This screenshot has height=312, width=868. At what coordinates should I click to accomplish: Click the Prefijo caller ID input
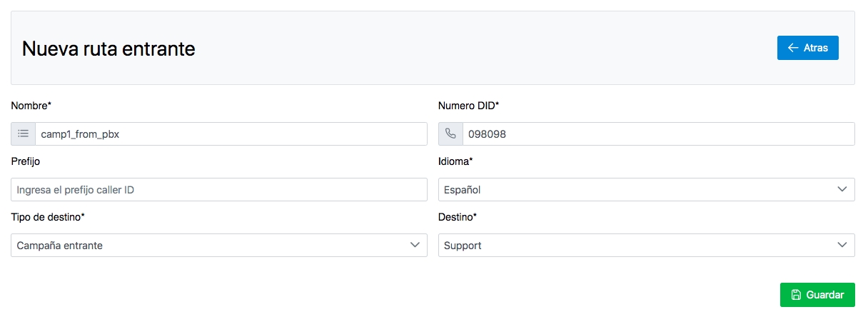[x=218, y=189]
